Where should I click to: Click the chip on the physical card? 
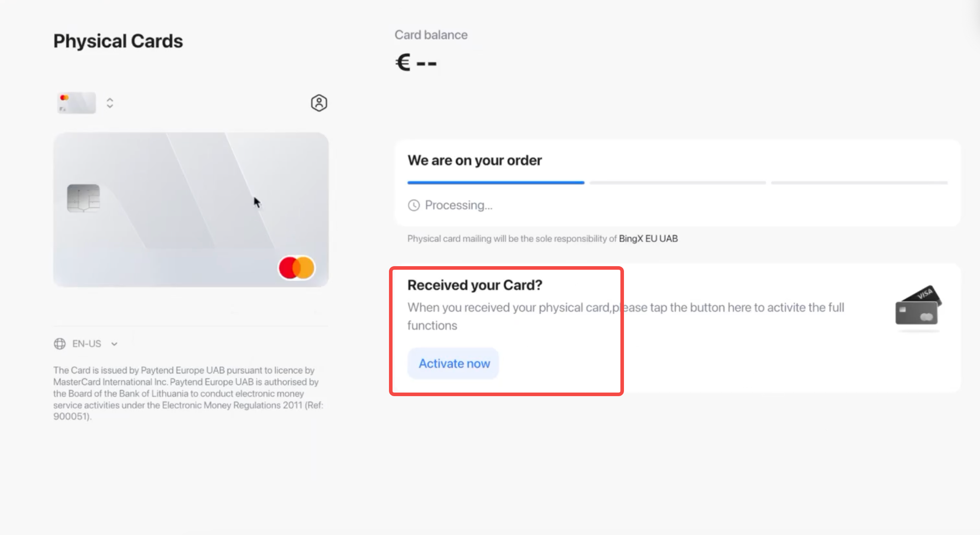point(83,198)
